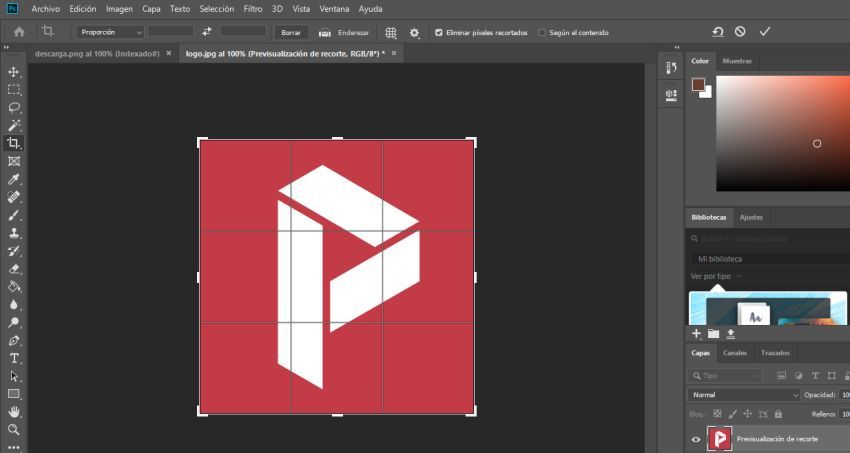850x453 pixels.
Task: Select the Move tool
Action: tap(14, 72)
